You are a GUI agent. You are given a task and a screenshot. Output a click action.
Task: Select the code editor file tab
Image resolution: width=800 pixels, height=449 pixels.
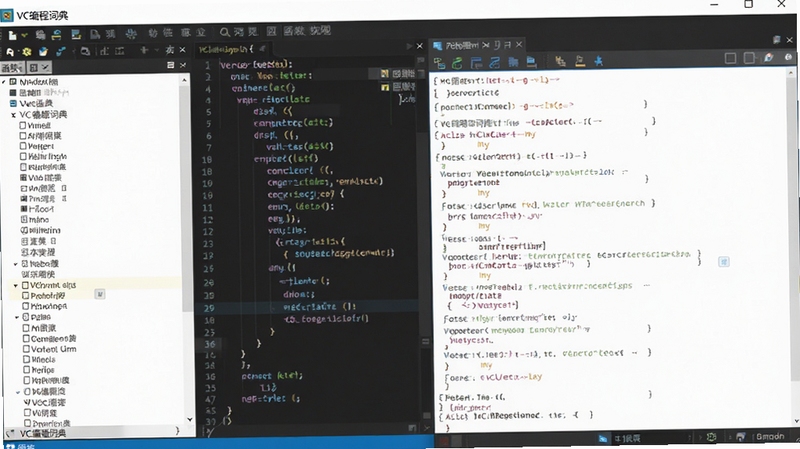pos(232,49)
